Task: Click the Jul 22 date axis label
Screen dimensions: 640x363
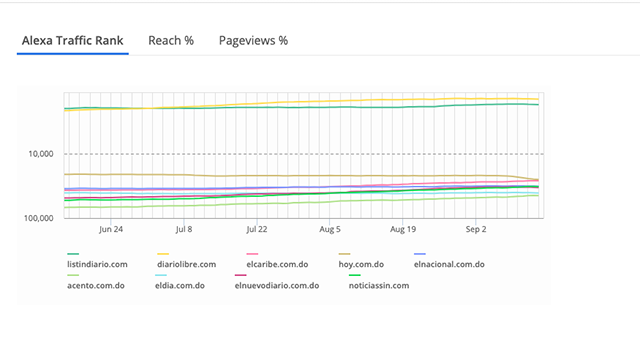Action: tap(257, 229)
